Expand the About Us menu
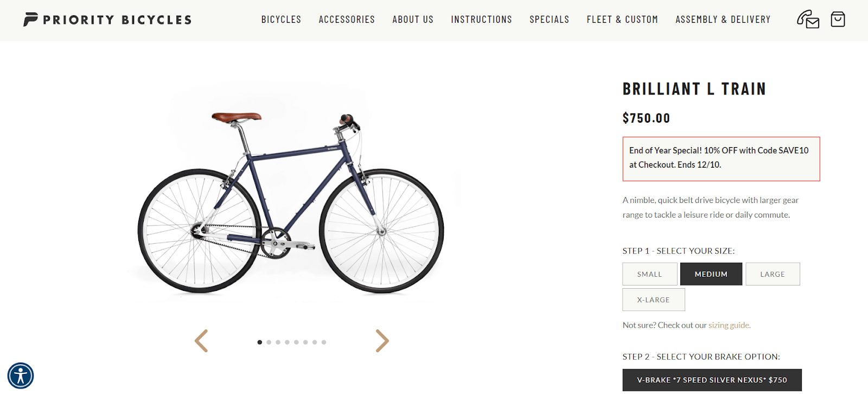The height and width of the screenshot is (394, 868). (413, 20)
